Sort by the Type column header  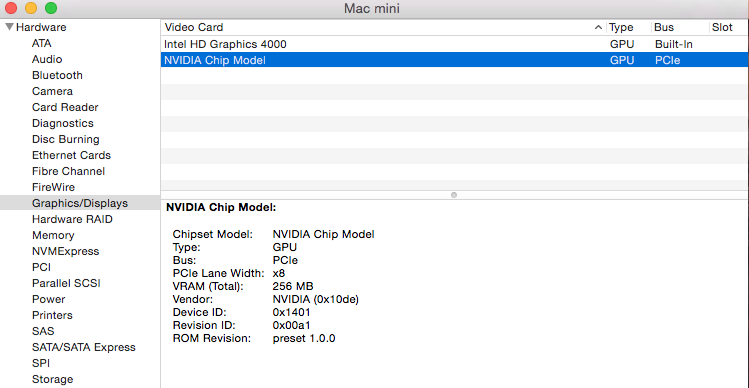coord(621,27)
